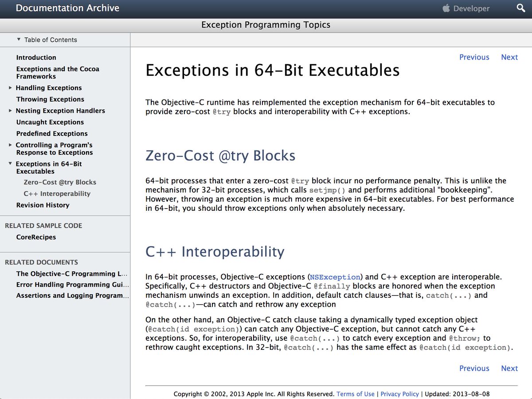
Task: Collapse the Table of Contents triangle
Action: 19,40
